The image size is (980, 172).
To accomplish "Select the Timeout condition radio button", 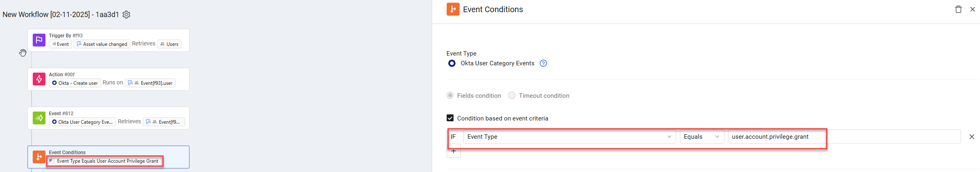I will click(512, 96).
